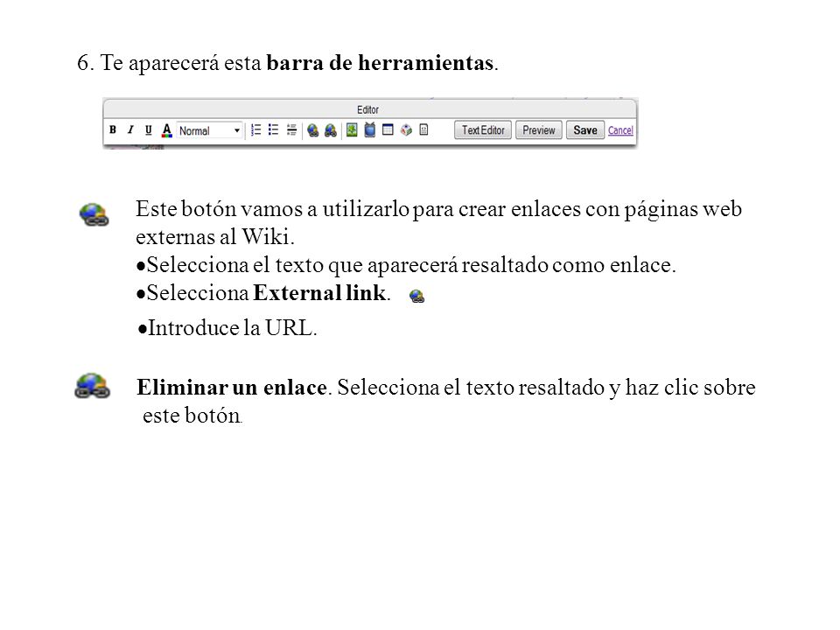The height and width of the screenshot is (630, 840).
Task: Click the Cancel link
Action: click(620, 130)
